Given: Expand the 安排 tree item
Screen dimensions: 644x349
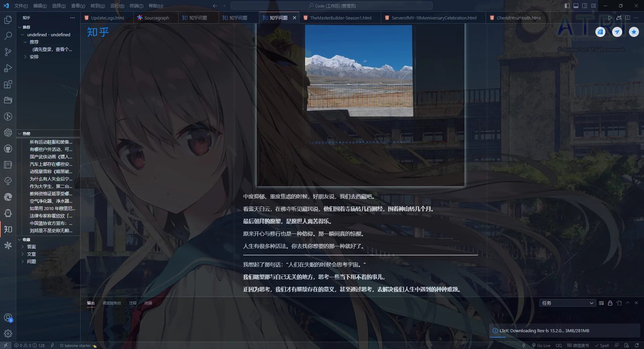Looking at the screenshot, I should (25, 57).
